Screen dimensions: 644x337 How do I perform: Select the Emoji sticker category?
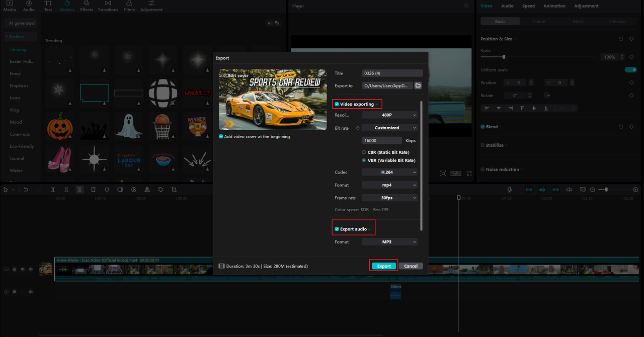tap(15, 73)
